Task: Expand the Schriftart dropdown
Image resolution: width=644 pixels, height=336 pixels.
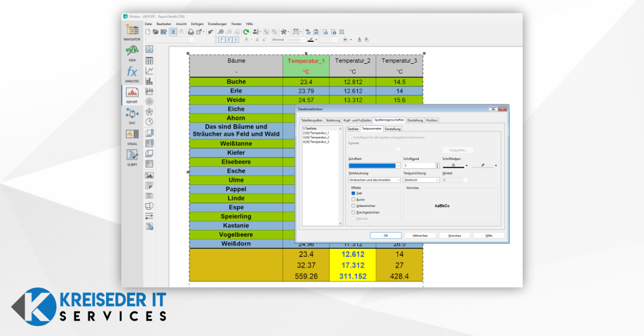Action: click(398, 166)
